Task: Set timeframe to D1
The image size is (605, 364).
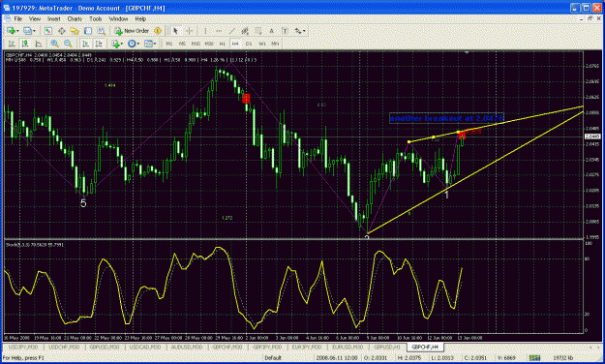Action: click(x=249, y=44)
